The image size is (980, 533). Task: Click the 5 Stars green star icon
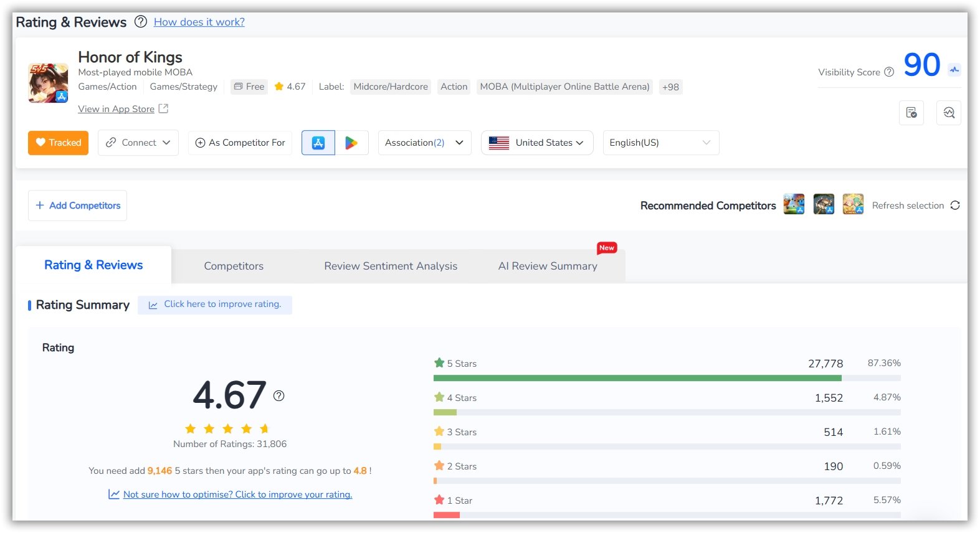point(439,363)
